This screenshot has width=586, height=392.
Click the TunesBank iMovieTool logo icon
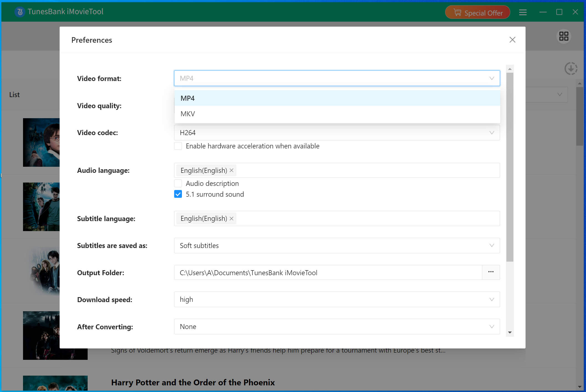pos(20,12)
